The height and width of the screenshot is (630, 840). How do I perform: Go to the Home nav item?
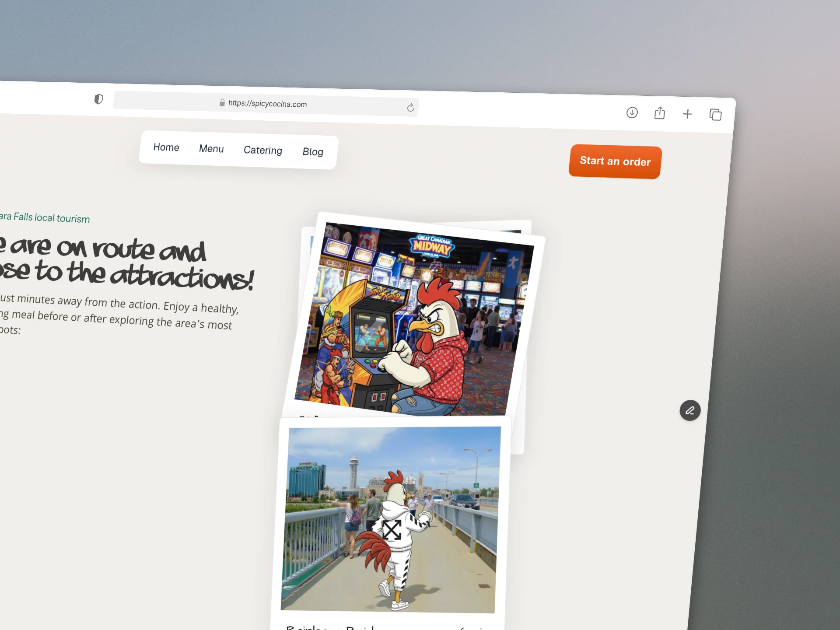click(166, 147)
